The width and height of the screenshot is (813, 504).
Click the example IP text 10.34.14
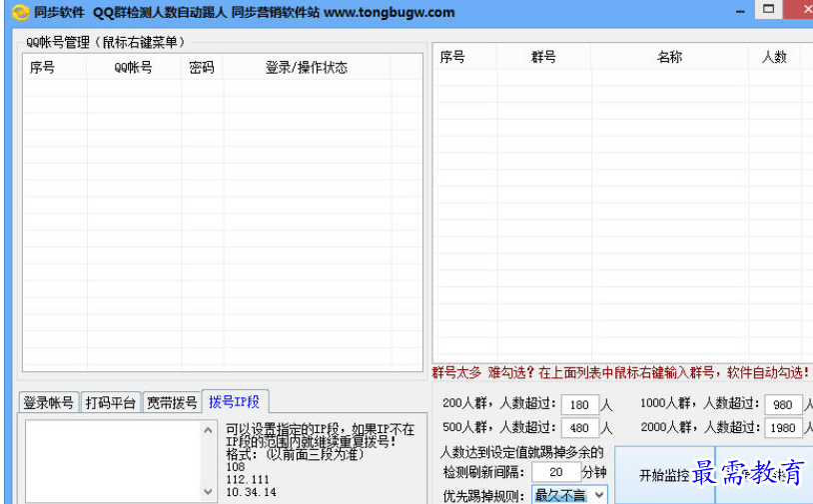pyautogui.click(x=251, y=492)
